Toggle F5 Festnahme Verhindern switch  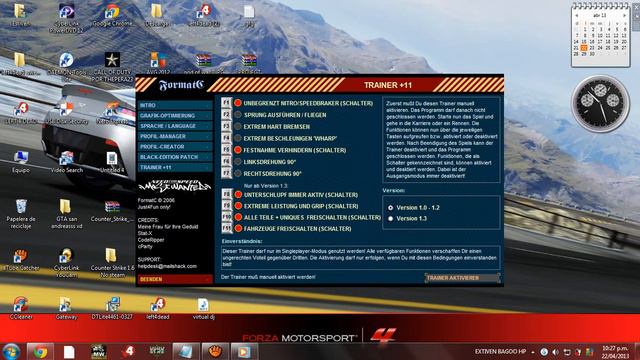238,150
